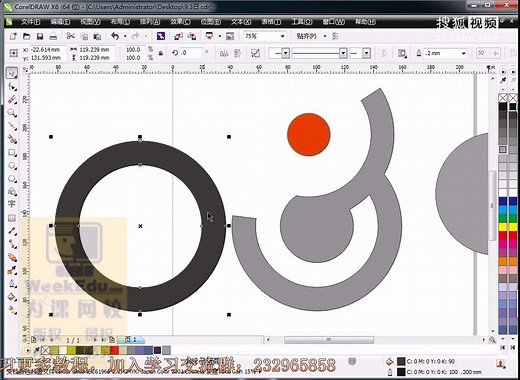Image resolution: width=520 pixels, height=380 pixels.
Task: Switch to the 页 1 page tab
Action: tap(131, 340)
